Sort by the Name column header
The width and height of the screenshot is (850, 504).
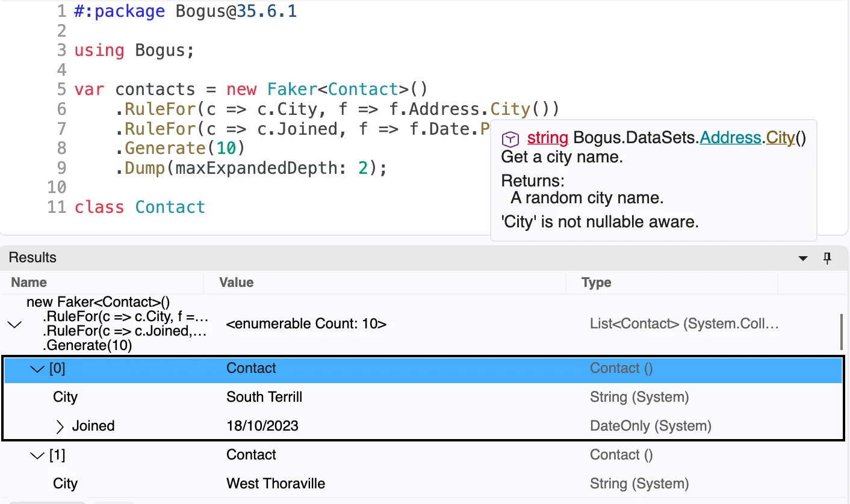tap(29, 282)
